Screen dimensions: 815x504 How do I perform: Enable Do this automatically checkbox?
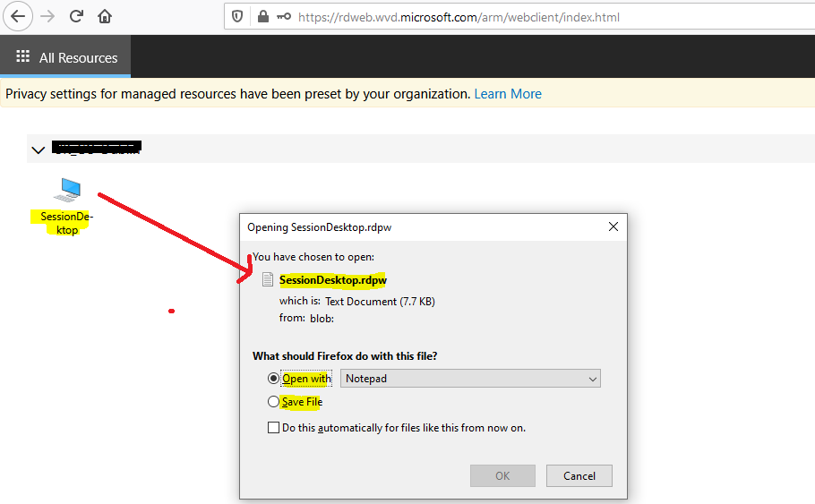click(x=273, y=428)
